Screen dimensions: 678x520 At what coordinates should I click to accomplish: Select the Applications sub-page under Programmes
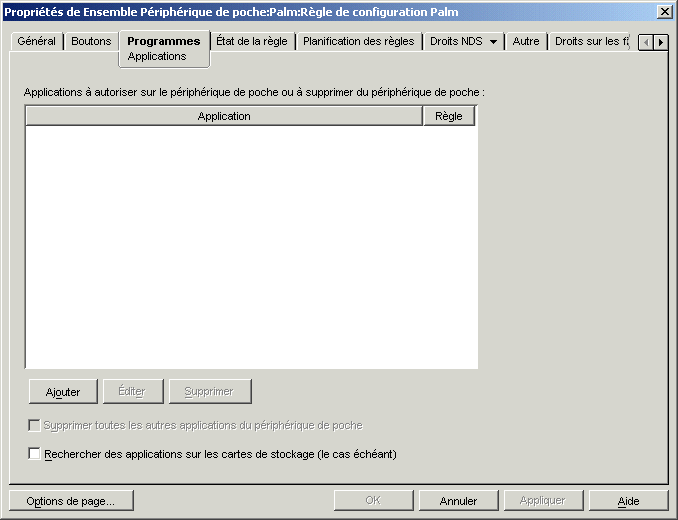click(x=157, y=57)
